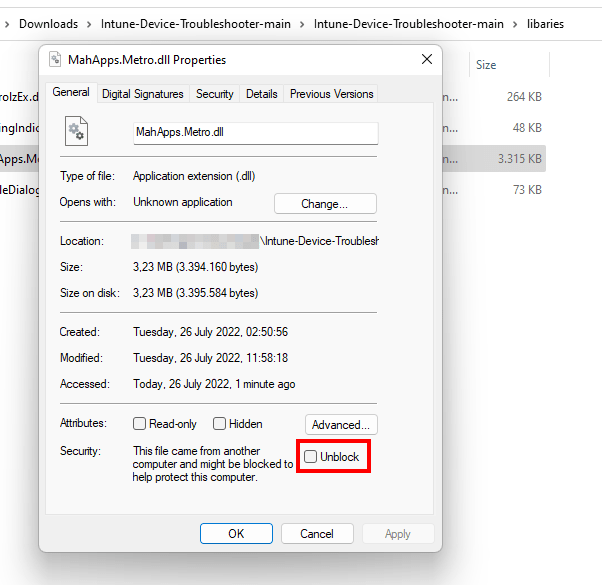This screenshot has height=585, width=602.
Task: Click the file icon in the dialog title bar
Action: (55, 60)
